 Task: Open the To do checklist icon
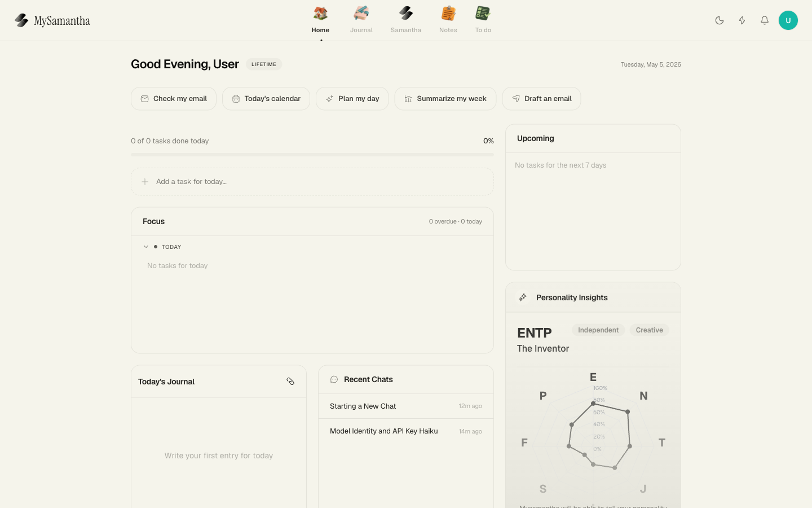pyautogui.click(x=483, y=14)
